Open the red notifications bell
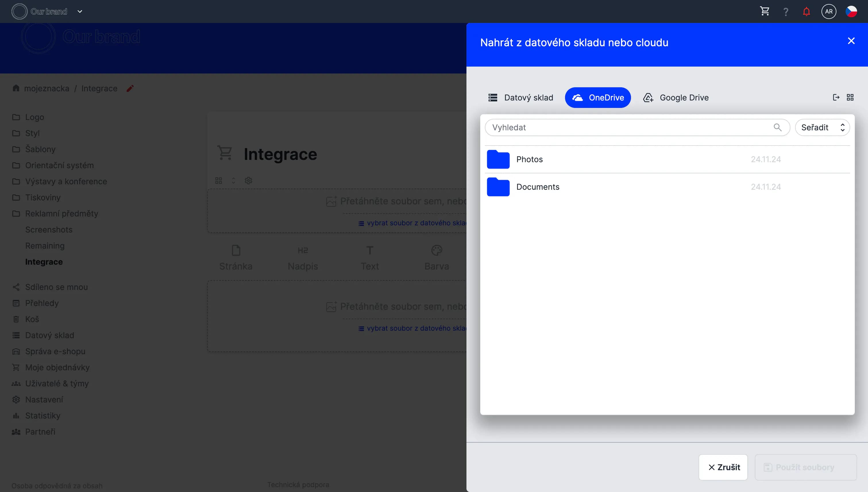 806,11
